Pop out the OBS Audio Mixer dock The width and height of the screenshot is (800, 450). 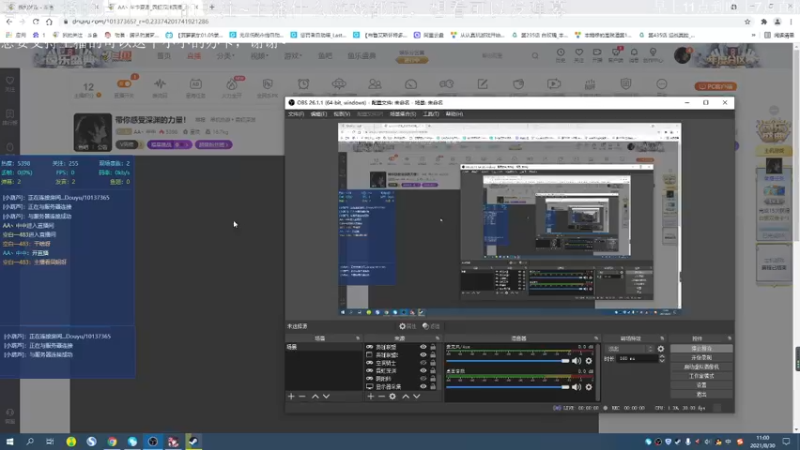pos(596,338)
